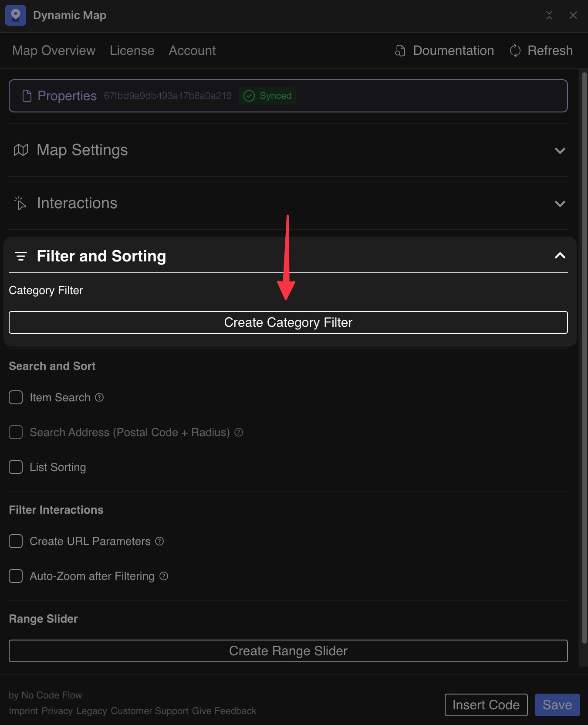Click the Search and Sort heading
The width and height of the screenshot is (588, 725).
coord(52,366)
